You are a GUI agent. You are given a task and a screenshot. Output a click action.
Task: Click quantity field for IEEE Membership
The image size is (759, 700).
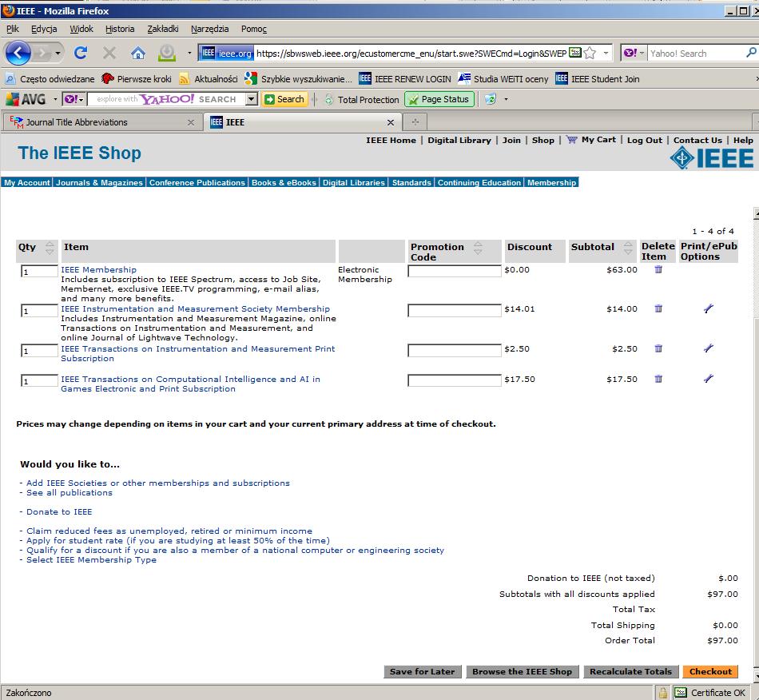click(39, 271)
